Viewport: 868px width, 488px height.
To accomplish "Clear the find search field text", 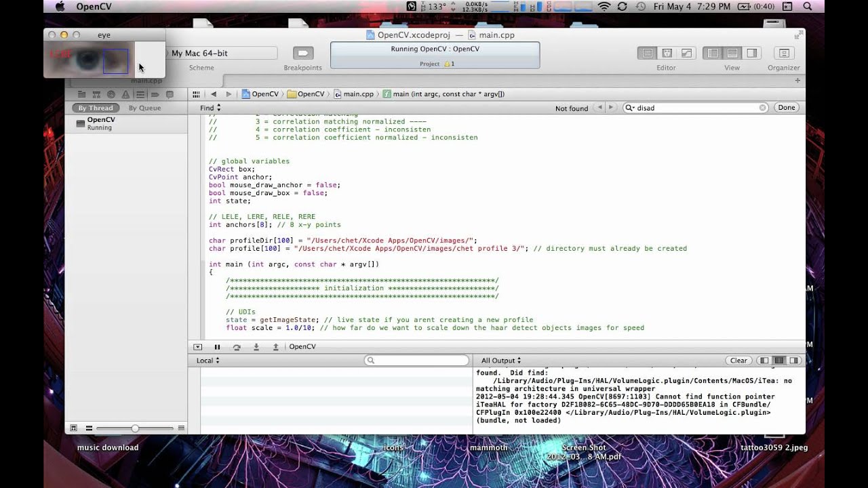I will [762, 108].
